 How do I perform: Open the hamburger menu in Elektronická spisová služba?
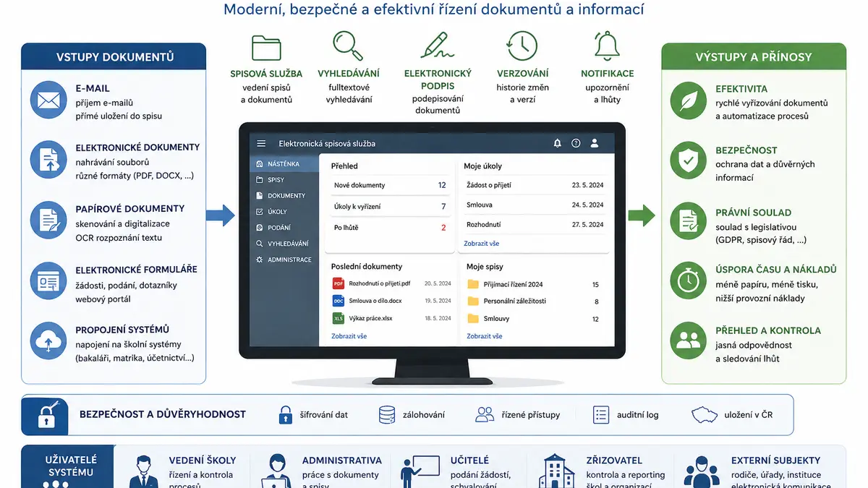(x=261, y=143)
